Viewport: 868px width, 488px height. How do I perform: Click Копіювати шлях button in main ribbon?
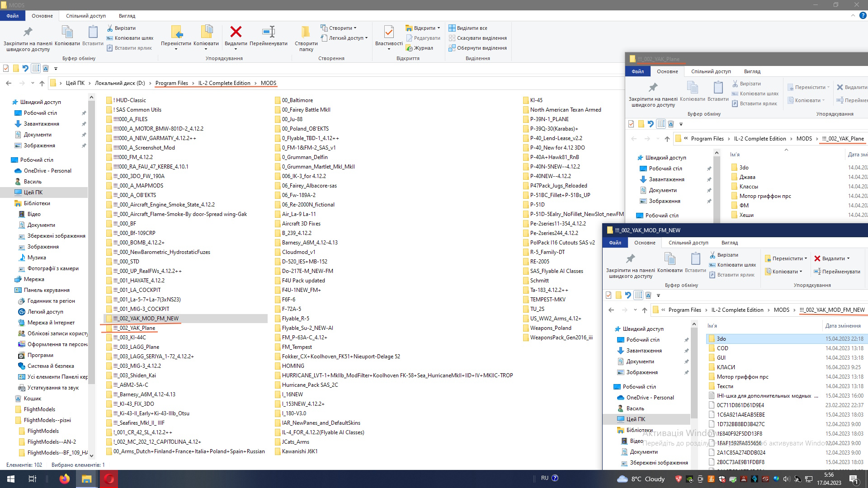pyautogui.click(x=134, y=38)
